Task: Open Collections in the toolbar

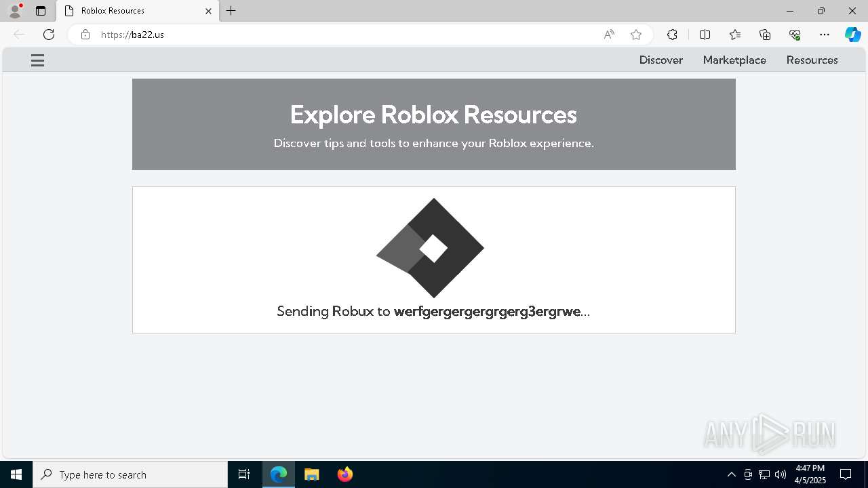Action: 765,35
